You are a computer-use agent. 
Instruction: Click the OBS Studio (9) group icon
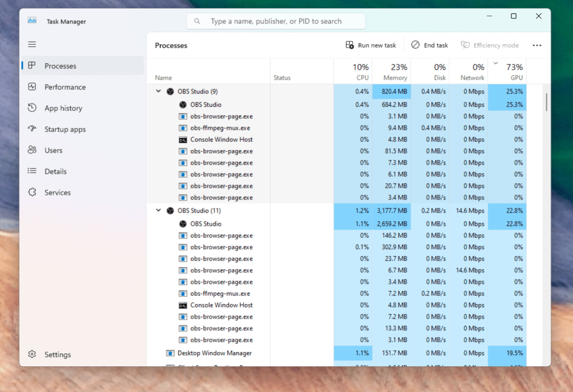tap(170, 91)
